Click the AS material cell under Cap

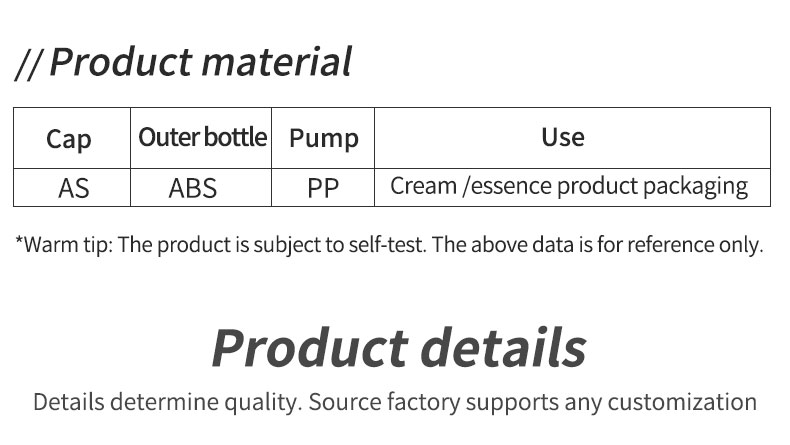click(74, 188)
